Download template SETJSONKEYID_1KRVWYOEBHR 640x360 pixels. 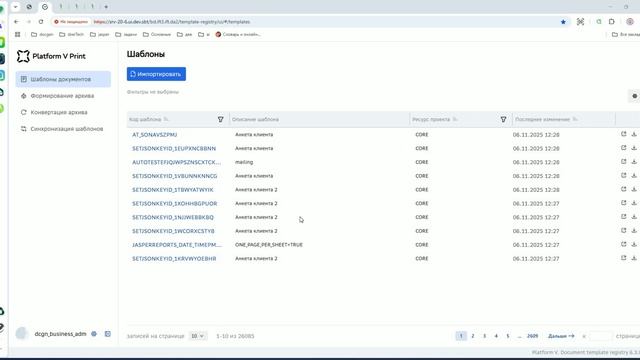tap(634, 258)
